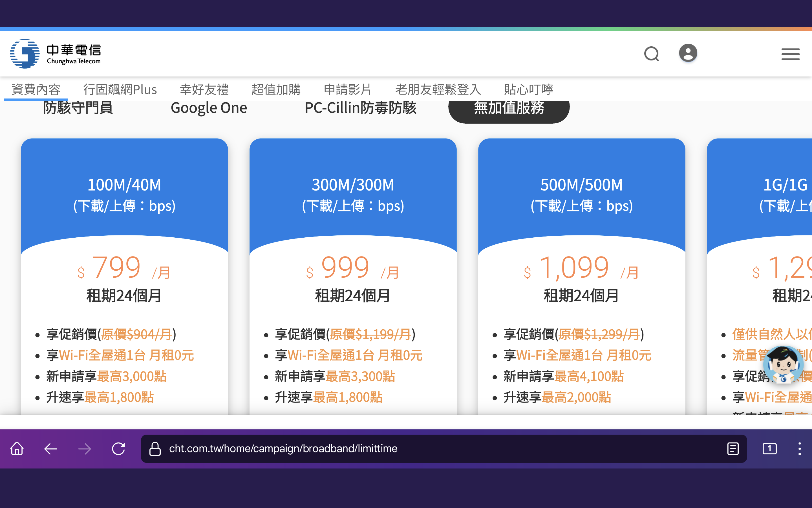This screenshot has height=508, width=812.
Task: Click 最高4,100點 in the 500M plan
Action: pos(589,376)
